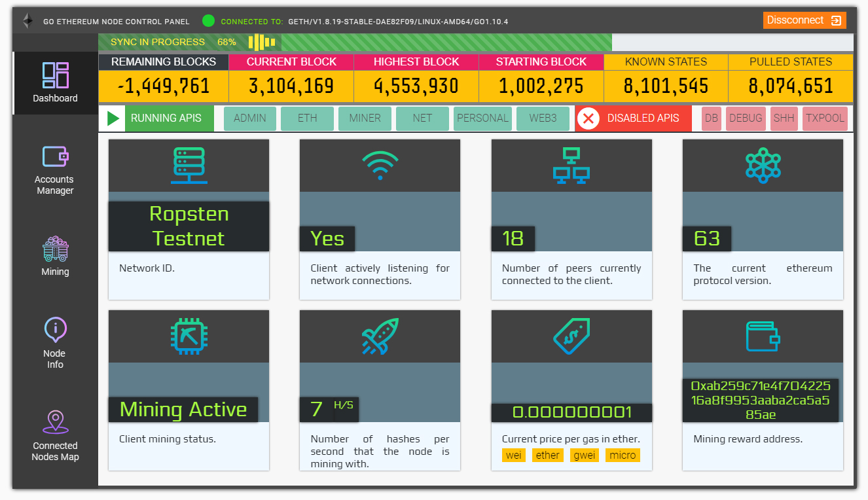The image size is (868, 500).
Task: Click the Mining Active status label
Action: coord(183,410)
